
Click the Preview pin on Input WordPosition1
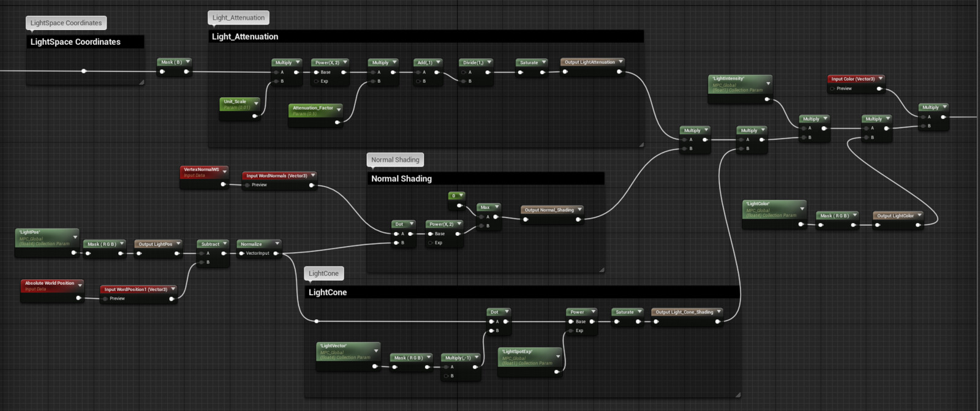pos(105,299)
